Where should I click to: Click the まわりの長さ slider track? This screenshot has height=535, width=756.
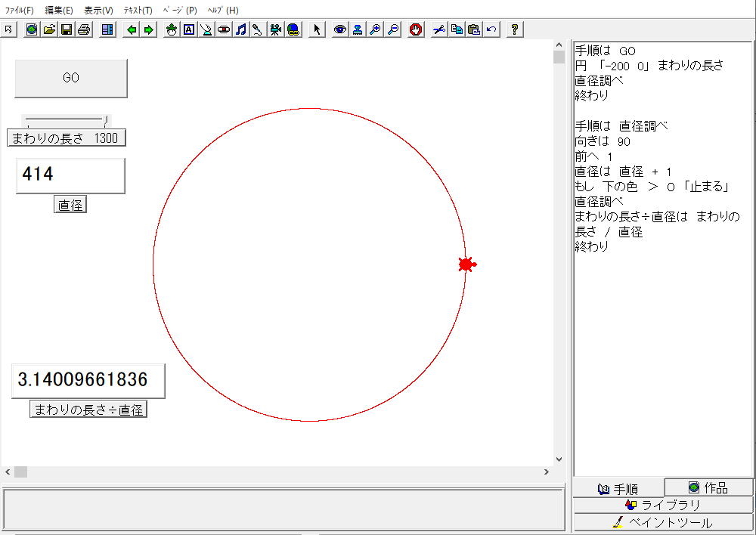pyautogui.click(x=64, y=119)
